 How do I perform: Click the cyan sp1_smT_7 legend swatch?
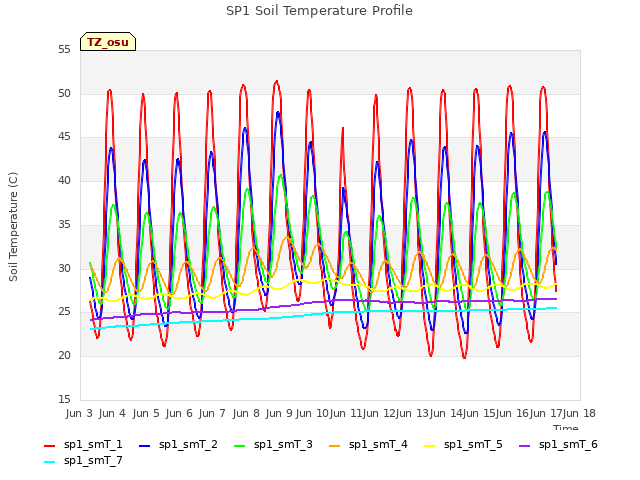pos(49,462)
